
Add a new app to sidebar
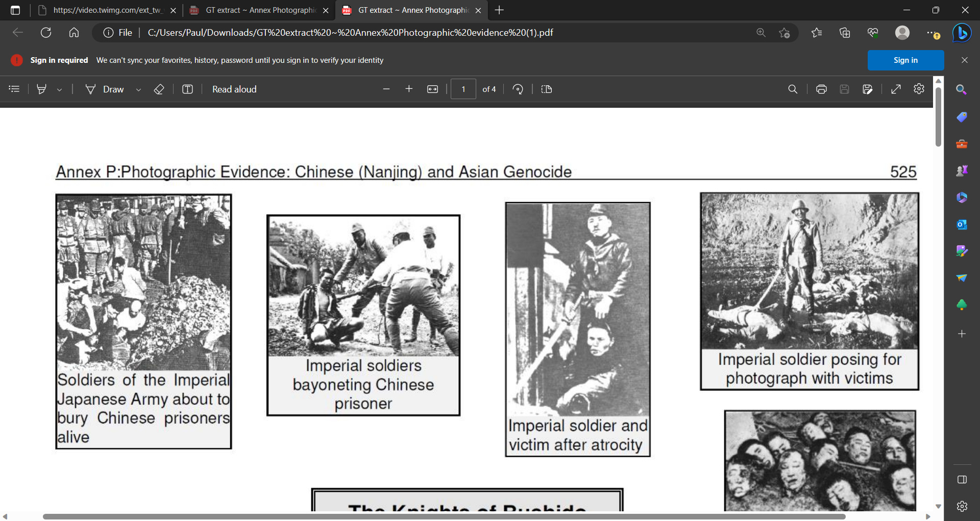(962, 334)
